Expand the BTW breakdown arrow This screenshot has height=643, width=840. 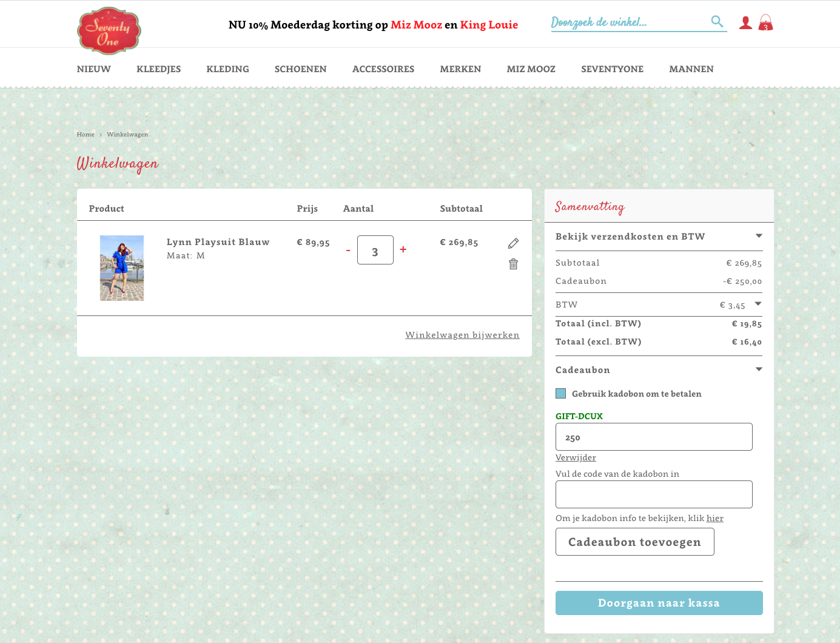[758, 304]
